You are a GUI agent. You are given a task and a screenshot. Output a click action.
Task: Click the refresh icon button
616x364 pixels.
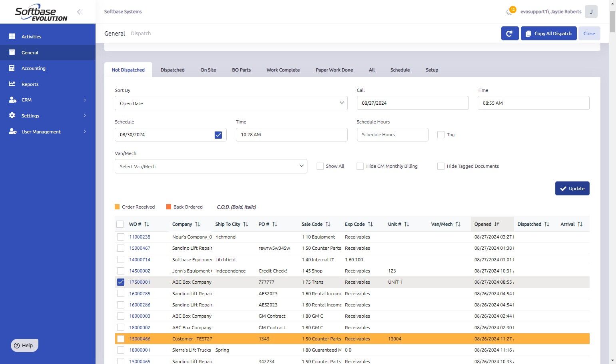point(510,34)
